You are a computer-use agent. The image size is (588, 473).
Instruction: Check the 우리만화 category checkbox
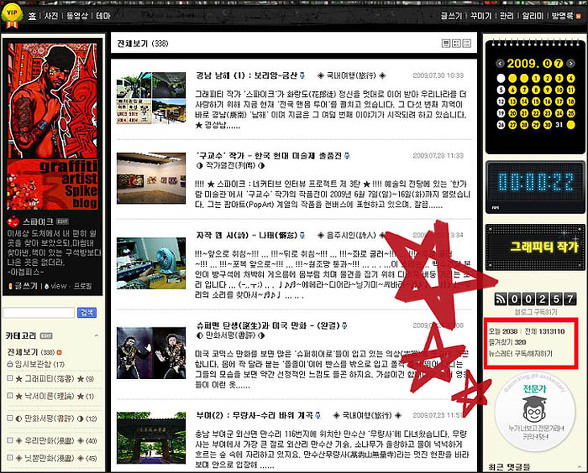[10, 440]
